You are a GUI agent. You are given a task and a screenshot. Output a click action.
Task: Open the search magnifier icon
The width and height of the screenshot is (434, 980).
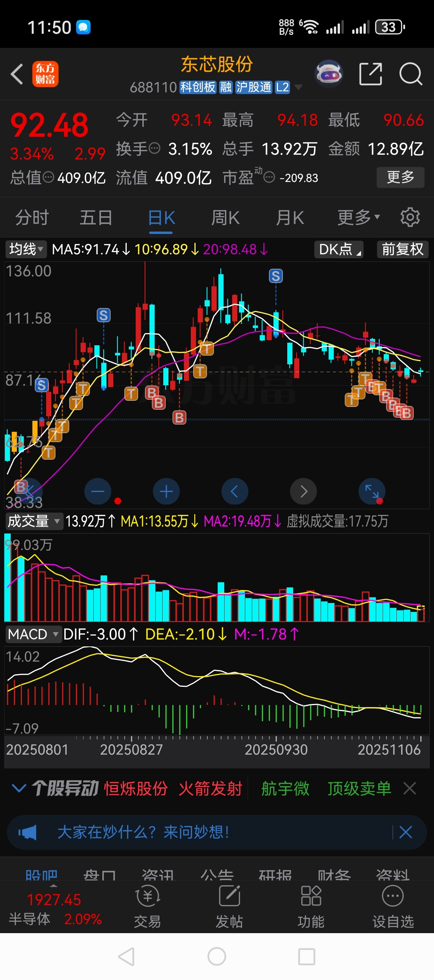click(x=411, y=74)
